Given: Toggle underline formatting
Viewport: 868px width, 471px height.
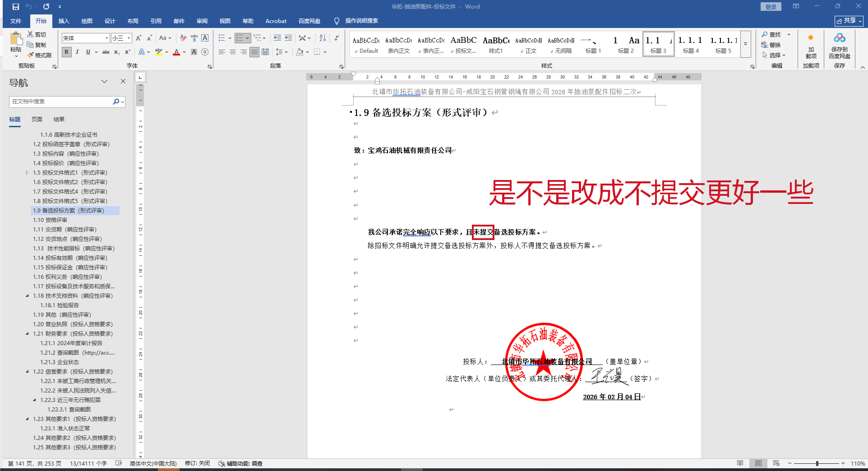Looking at the screenshot, I should tap(88, 52).
